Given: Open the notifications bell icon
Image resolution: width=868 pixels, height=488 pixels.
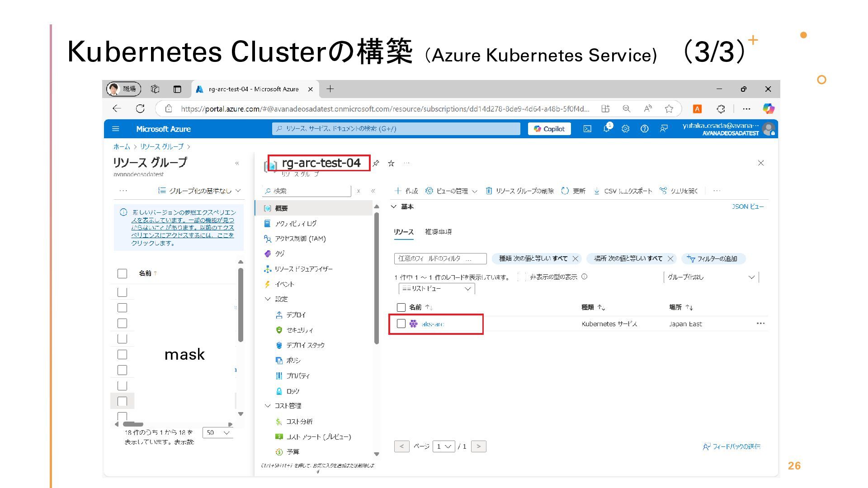Looking at the screenshot, I should click(x=607, y=128).
